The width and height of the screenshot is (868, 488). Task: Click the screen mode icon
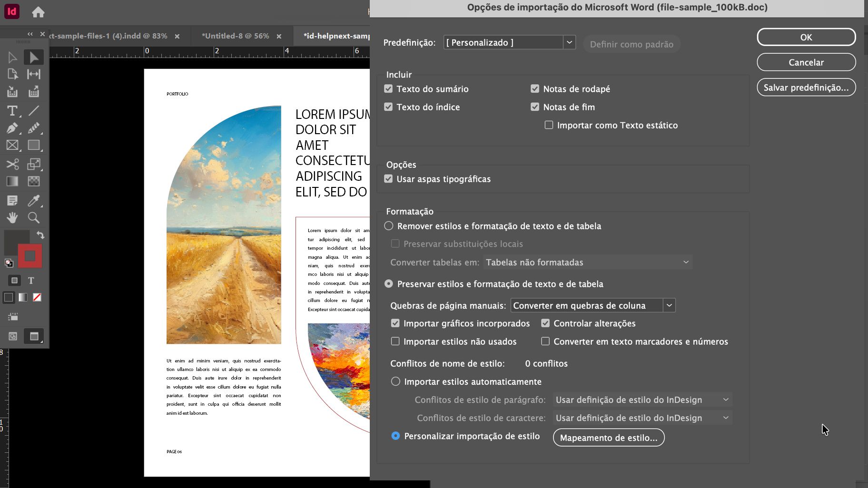click(x=34, y=336)
